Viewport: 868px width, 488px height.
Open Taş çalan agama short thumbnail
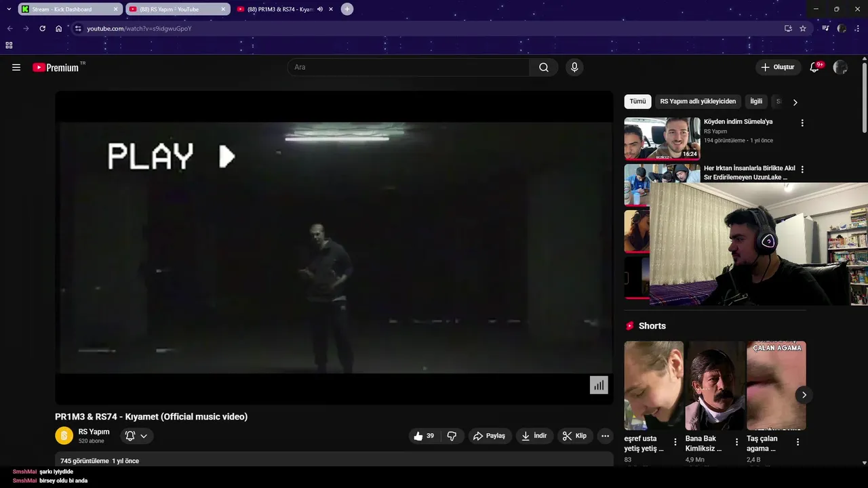tap(776, 386)
